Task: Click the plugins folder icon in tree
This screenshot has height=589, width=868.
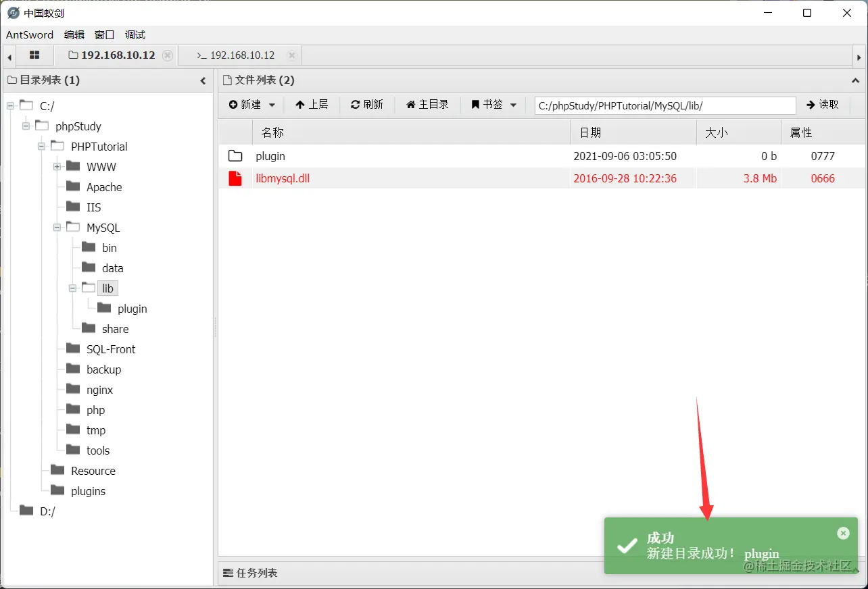Action: click(x=57, y=490)
